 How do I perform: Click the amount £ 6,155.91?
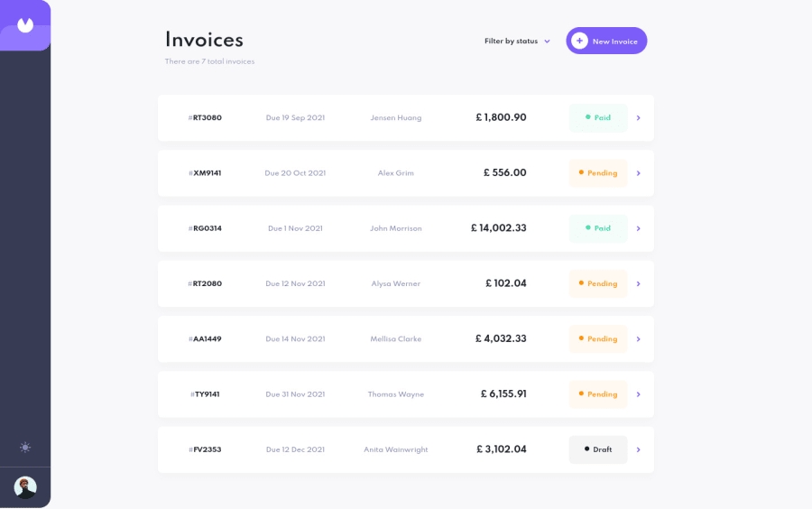[503, 394]
